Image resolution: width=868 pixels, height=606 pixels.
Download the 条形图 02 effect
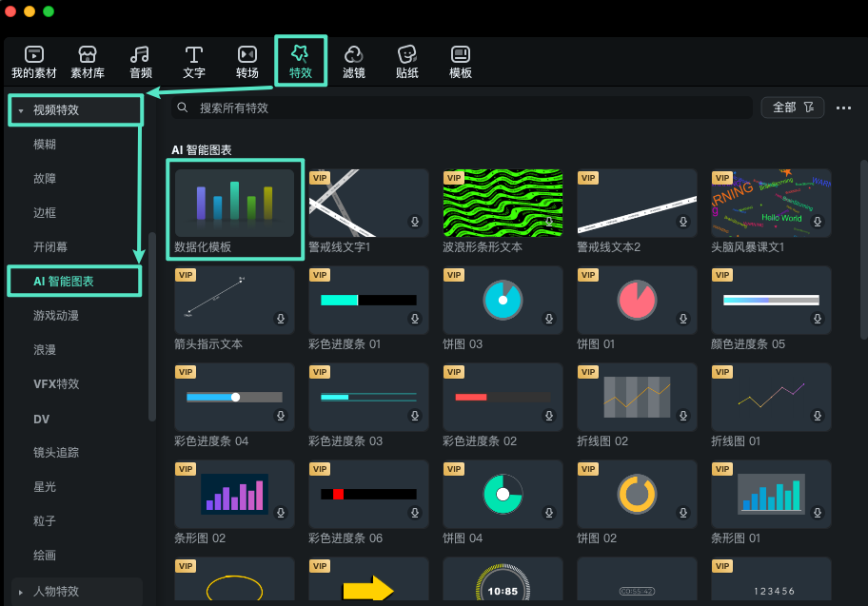click(x=281, y=513)
